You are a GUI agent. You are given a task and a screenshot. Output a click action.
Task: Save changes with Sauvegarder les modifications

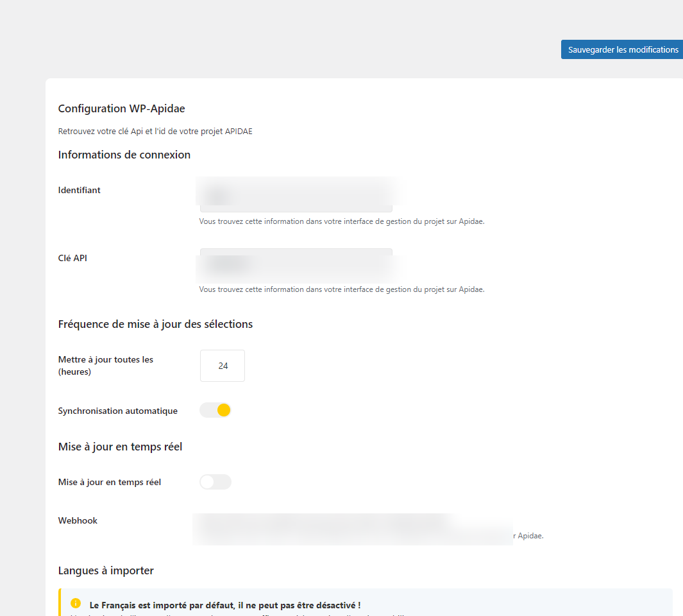point(622,49)
